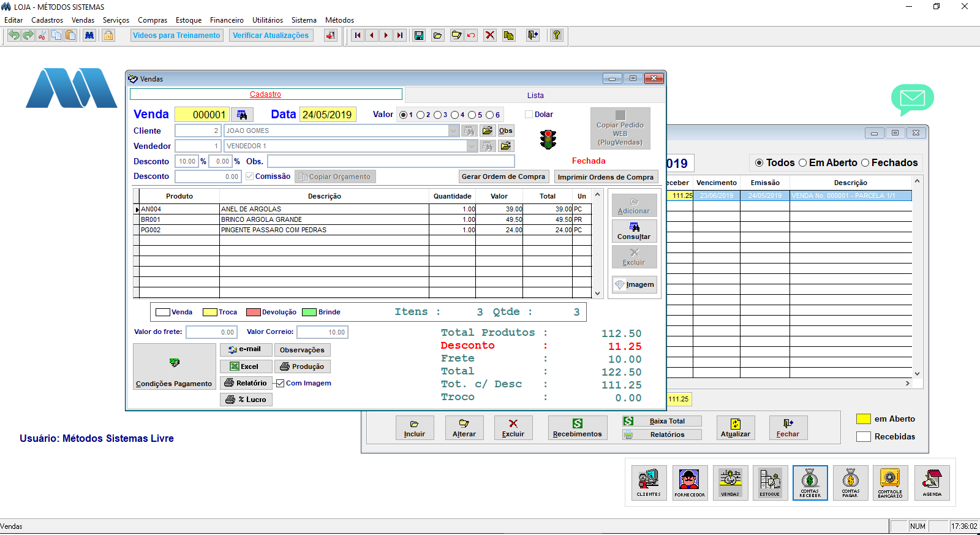Toggle the Com Imagem checkbox
Viewport: 980px width, 535px height.
281,383
